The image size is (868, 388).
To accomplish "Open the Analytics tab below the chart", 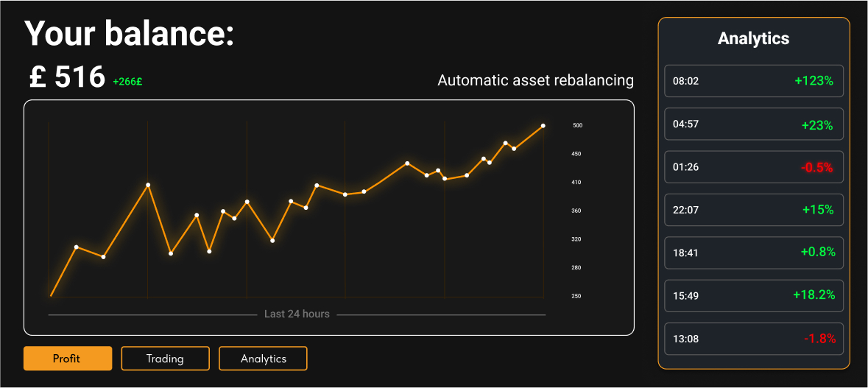I will pos(263,359).
